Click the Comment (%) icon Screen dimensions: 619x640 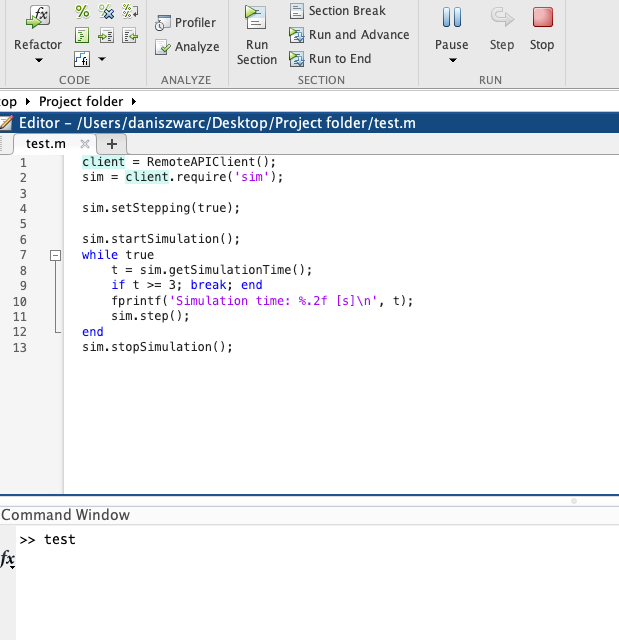point(82,11)
